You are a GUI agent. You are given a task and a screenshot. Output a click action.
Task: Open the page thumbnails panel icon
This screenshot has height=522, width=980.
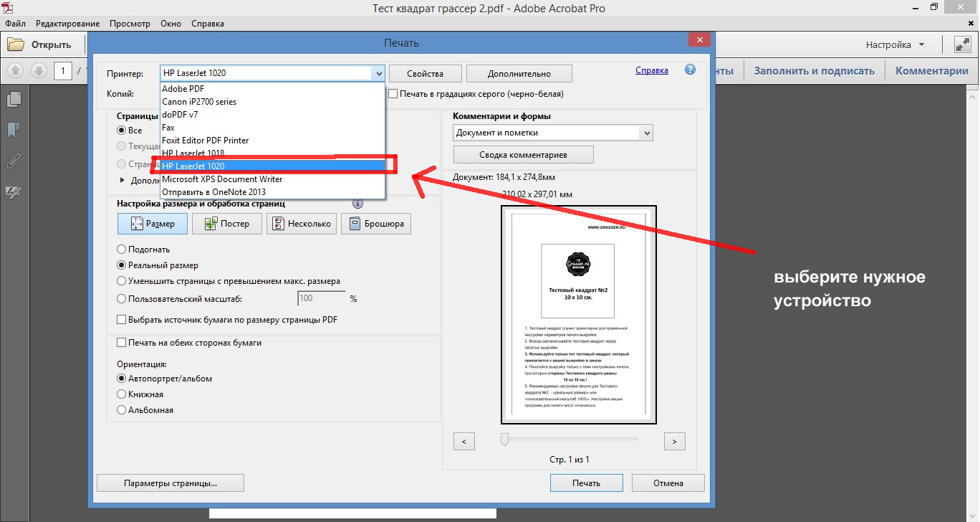point(14,100)
